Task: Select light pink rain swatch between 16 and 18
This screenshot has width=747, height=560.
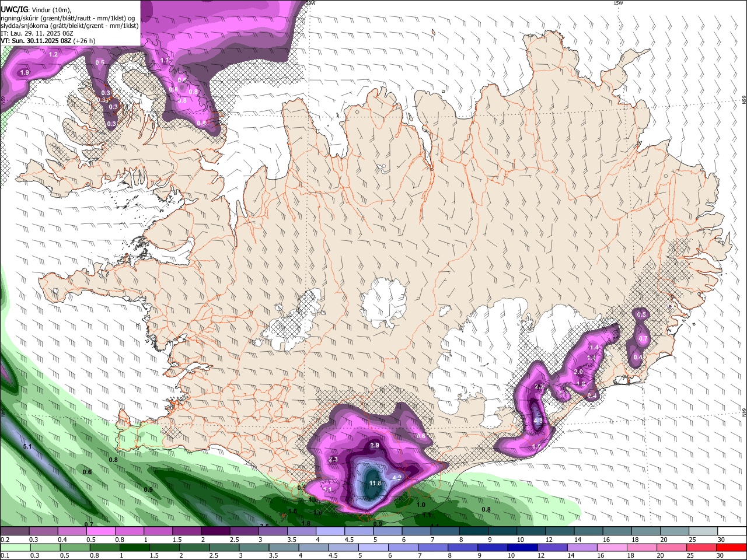Action: coord(613,547)
